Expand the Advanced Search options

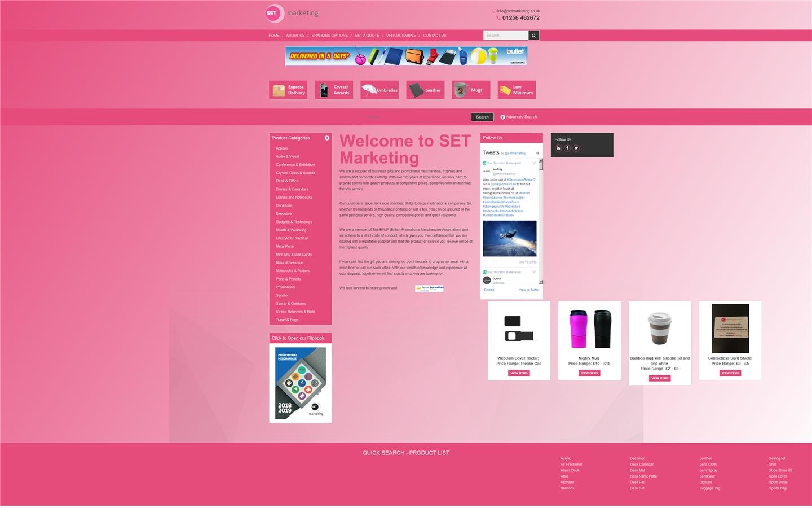click(x=518, y=117)
